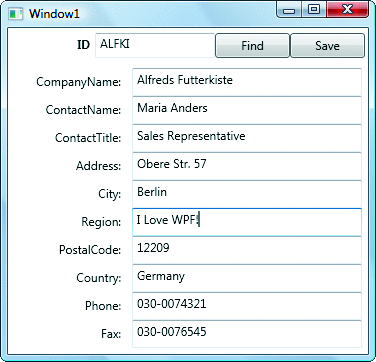Click the Fax field 030-0076545
This screenshot has height=362, width=376.
[247, 334]
